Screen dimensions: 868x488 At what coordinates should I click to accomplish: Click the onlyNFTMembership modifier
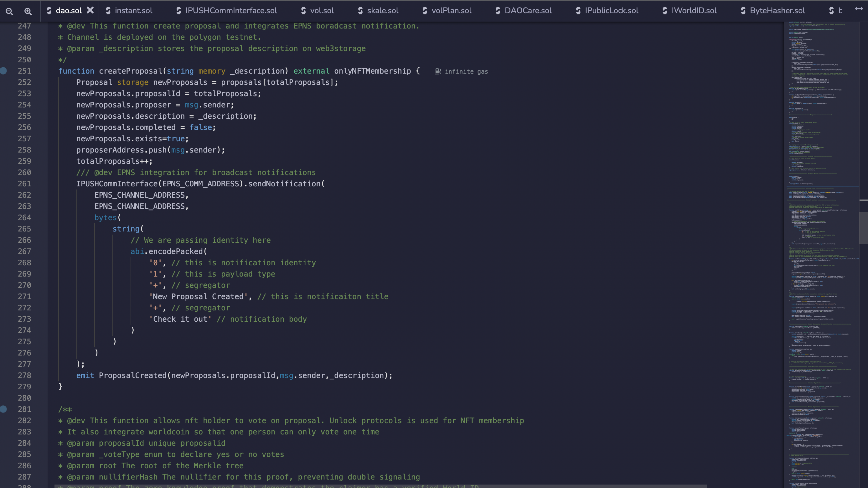(x=372, y=71)
